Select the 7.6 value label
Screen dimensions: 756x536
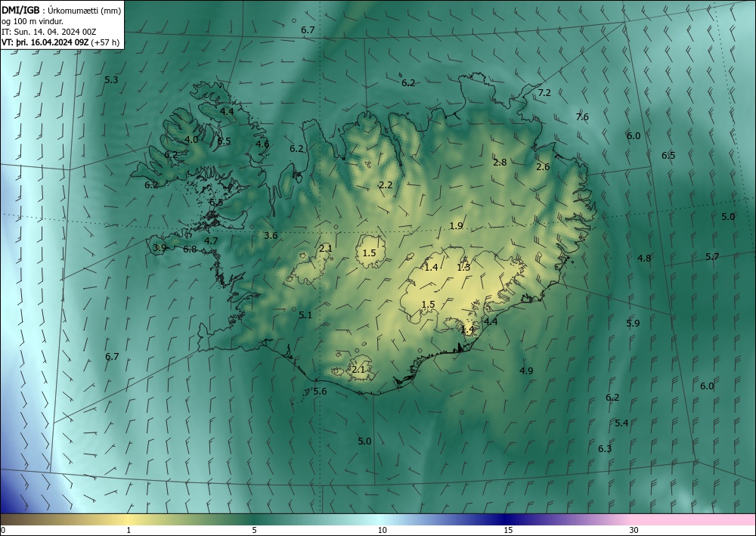(x=582, y=116)
